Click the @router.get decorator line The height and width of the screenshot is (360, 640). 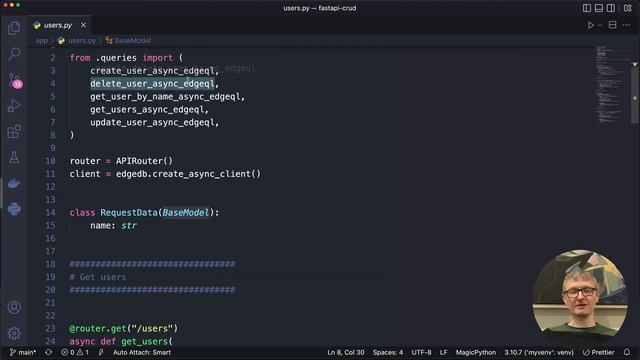[x=124, y=329]
